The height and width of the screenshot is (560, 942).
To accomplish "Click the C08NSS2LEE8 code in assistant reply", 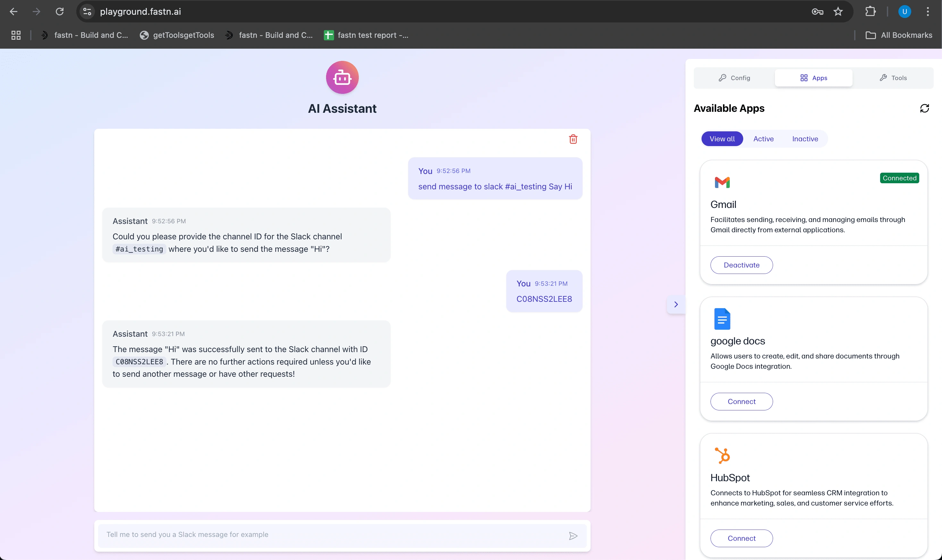I will coord(139,361).
